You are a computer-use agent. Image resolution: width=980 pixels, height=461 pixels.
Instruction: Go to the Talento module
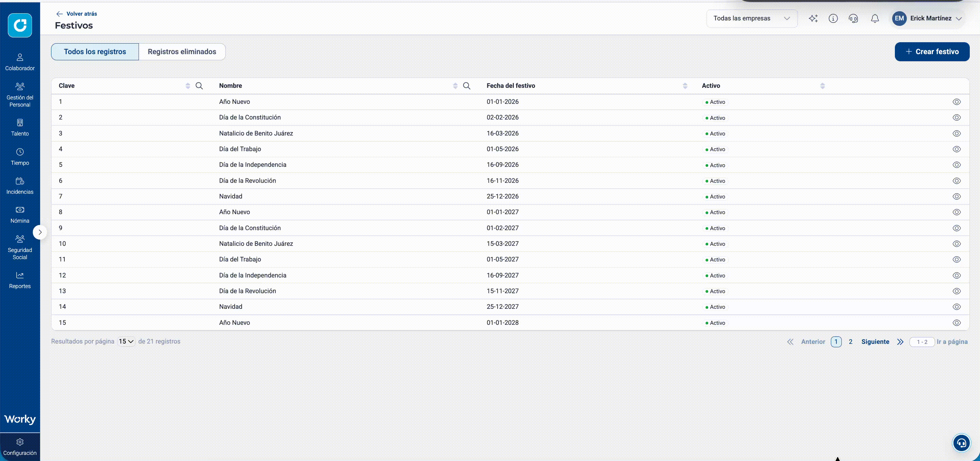20,127
